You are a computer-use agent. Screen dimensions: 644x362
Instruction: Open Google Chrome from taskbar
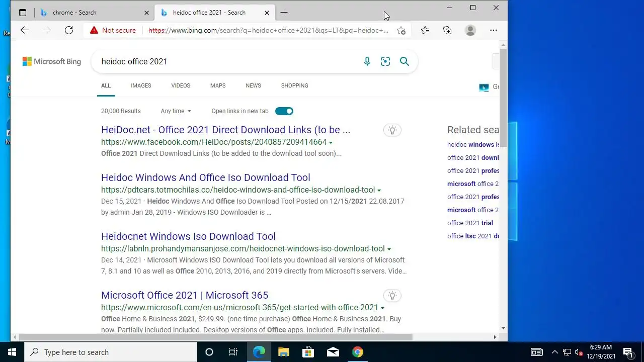(357, 352)
